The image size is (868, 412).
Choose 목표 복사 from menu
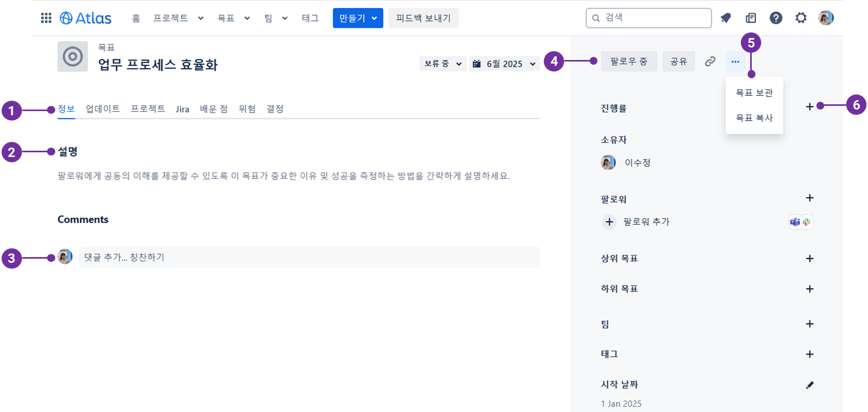(x=754, y=118)
